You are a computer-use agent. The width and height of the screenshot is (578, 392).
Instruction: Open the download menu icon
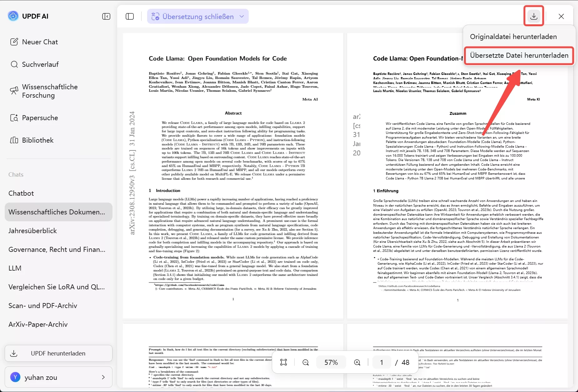coord(534,16)
